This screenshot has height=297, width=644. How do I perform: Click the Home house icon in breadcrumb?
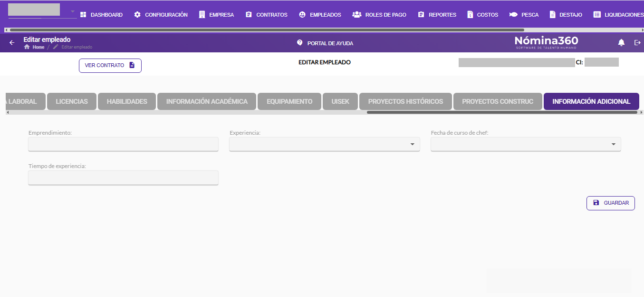click(27, 47)
